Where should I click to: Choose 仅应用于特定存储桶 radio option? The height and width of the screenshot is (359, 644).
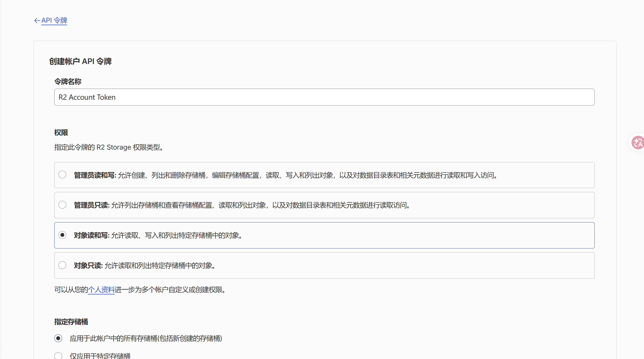tap(58, 356)
